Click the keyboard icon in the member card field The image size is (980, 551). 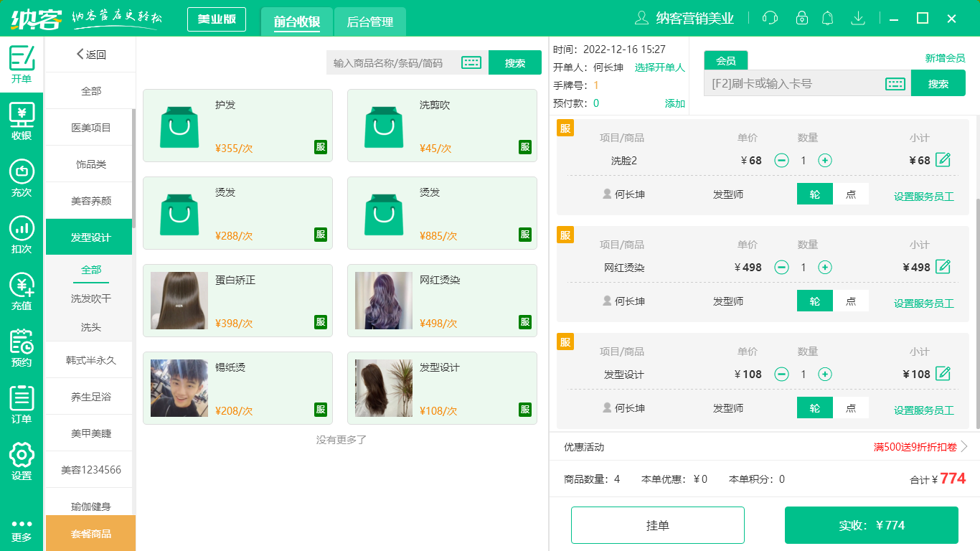pos(895,83)
